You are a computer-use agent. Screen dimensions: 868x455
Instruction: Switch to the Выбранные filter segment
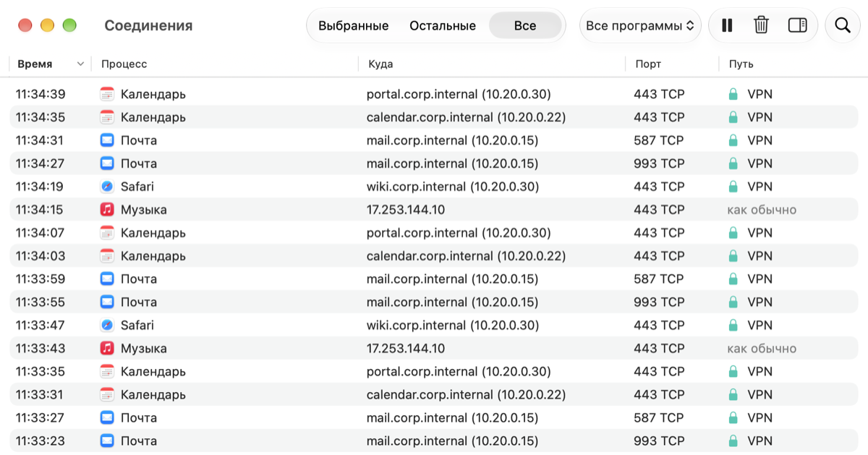[x=353, y=25]
